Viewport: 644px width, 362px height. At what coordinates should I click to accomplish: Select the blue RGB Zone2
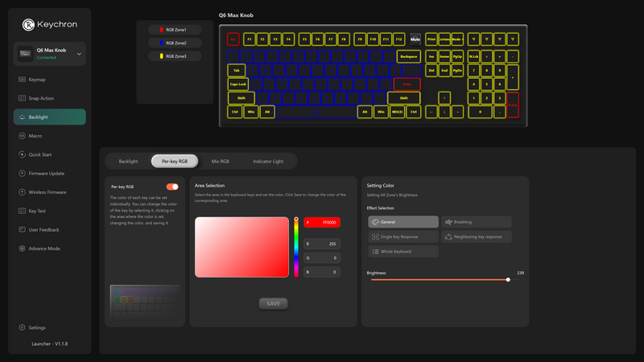tap(175, 43)
